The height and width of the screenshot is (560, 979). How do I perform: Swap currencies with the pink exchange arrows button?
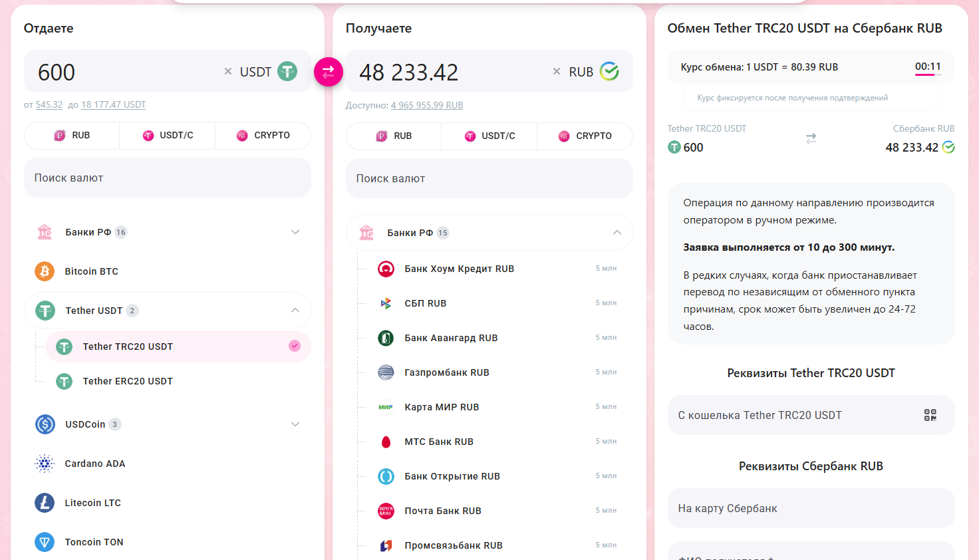click(x=328, y=72)
